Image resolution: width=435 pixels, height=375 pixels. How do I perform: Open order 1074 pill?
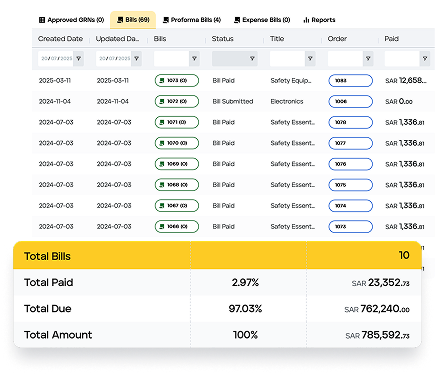tap(351, 206)
